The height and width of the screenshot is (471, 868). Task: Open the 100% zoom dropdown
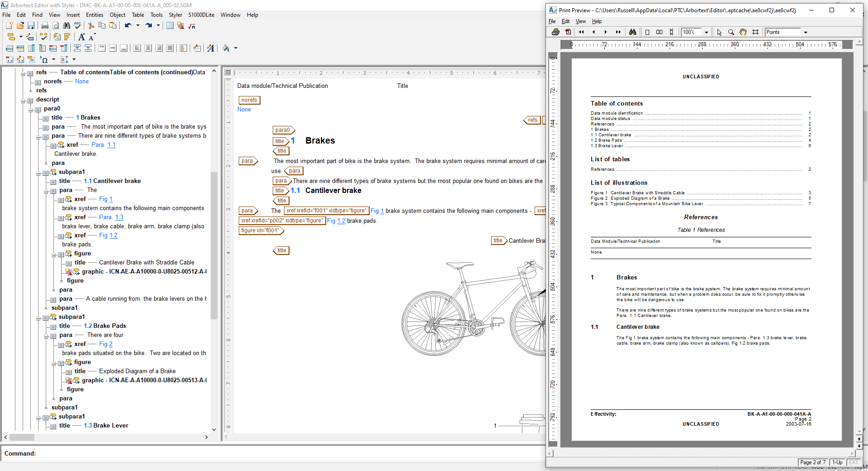point(706,32)
